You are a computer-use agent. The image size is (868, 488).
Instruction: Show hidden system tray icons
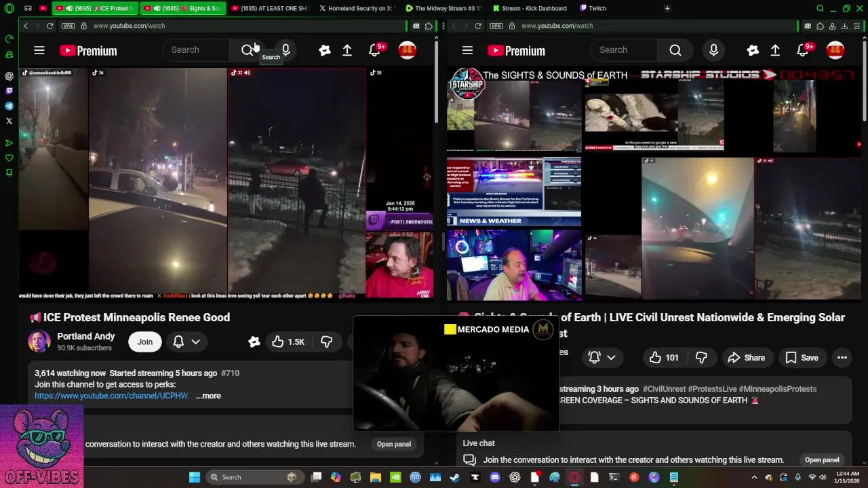click(755, 477)
